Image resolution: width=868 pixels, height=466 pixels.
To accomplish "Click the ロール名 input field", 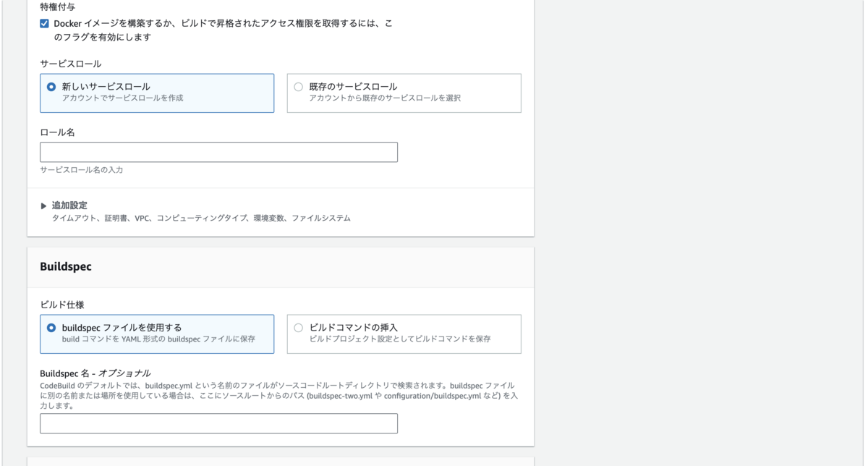I will coord(218,152).
